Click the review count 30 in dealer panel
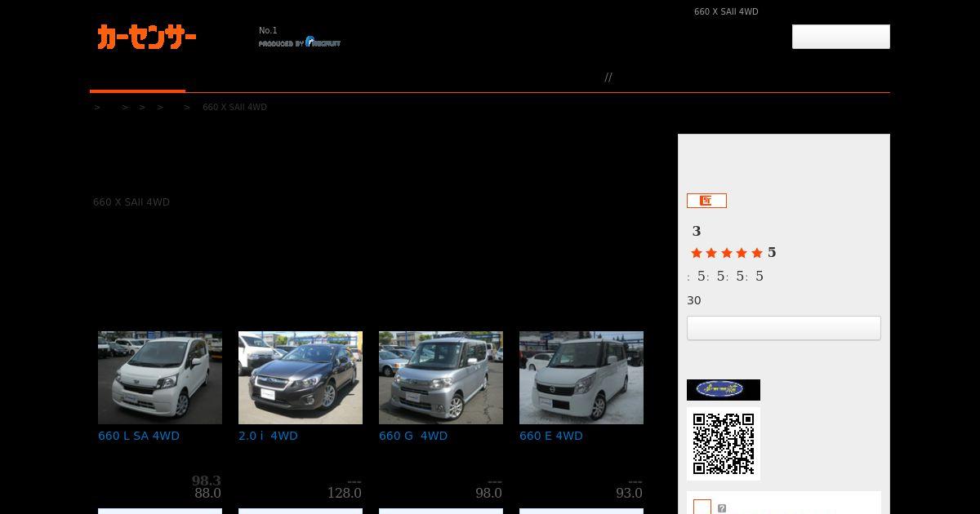This screenshot has width=980, height=514. [x=694, y=300]
